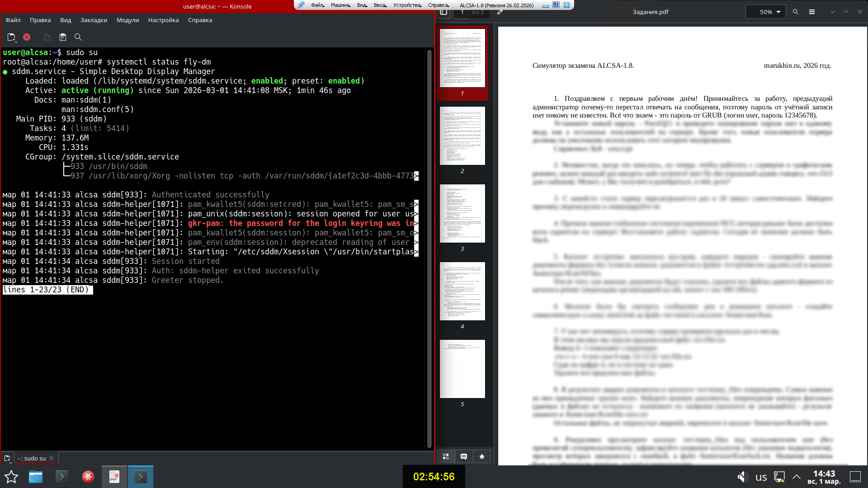
Task: Select page 3 thumbnail in PDF sidebar
Action: tap(462, 214)
